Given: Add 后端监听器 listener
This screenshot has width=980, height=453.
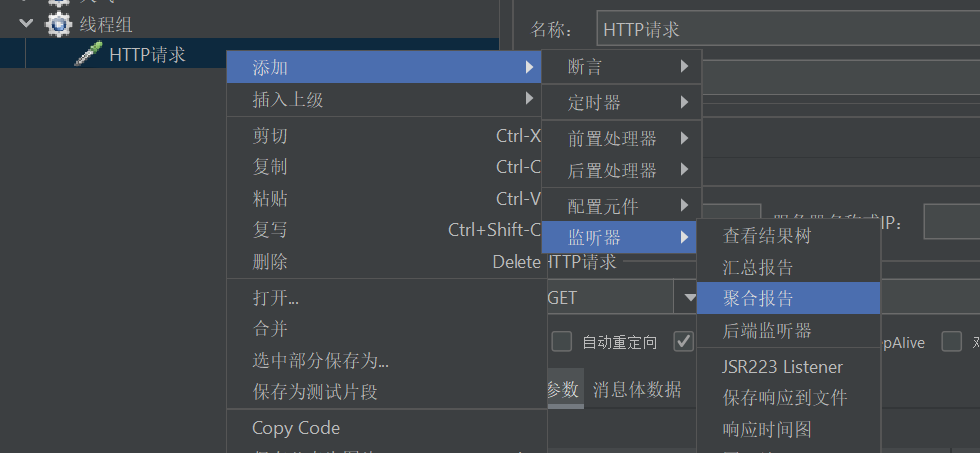Looking at the screenshot, I should pos(789,330).
